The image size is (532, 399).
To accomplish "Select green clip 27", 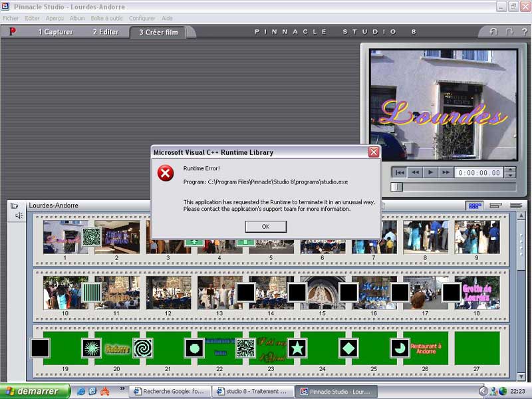I will click(477, 348).
